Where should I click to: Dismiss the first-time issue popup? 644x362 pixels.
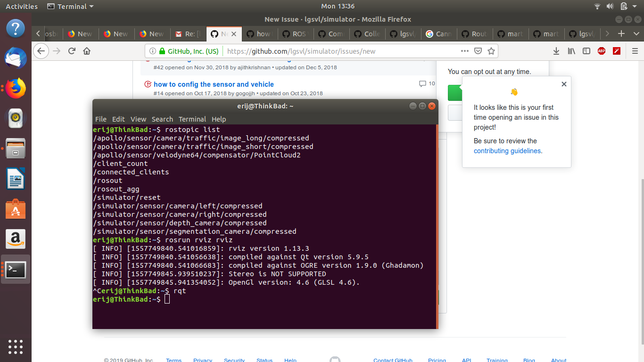pos(564,84)
